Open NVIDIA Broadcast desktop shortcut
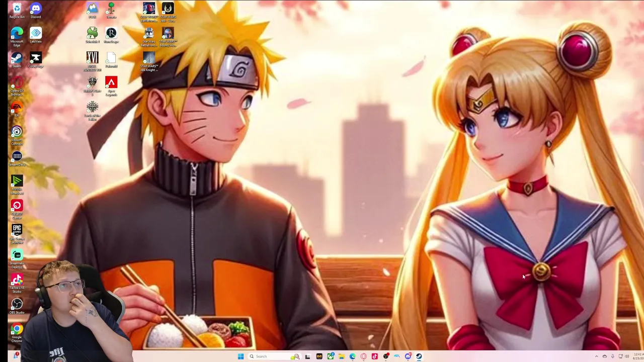644x362 pixels. pyautogui.click(x=17, y=185)
